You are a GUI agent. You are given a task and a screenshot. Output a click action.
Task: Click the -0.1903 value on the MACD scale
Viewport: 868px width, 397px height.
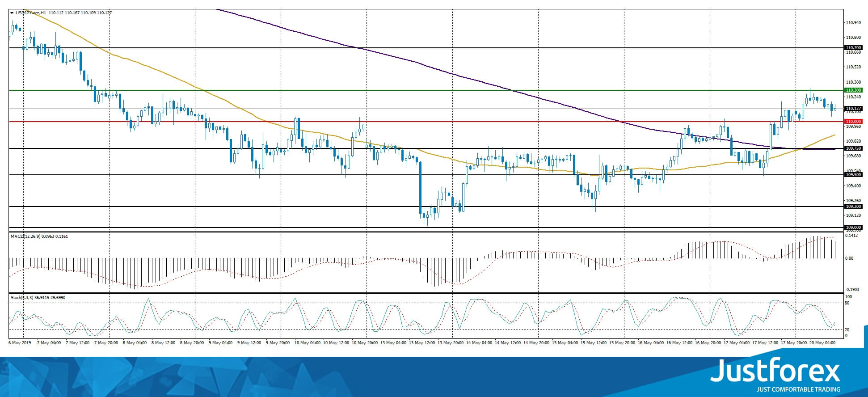852,290
